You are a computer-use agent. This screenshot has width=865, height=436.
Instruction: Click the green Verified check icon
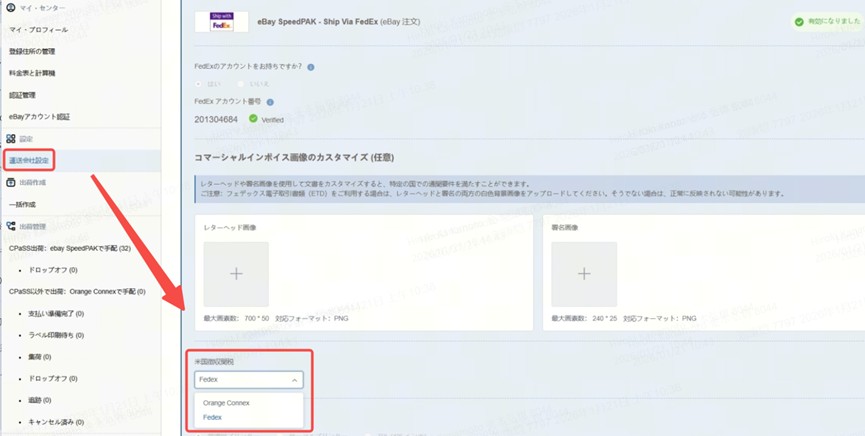[x=253, y=119]
